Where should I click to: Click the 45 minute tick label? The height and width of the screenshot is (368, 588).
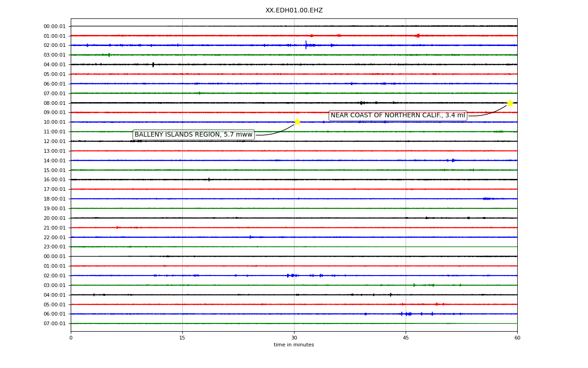(406, 338)
